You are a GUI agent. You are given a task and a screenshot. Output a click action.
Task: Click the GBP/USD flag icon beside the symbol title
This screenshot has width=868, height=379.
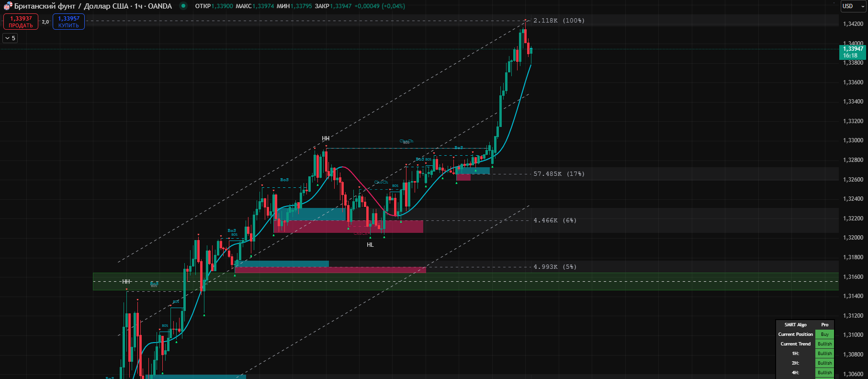tap(8, 6)
